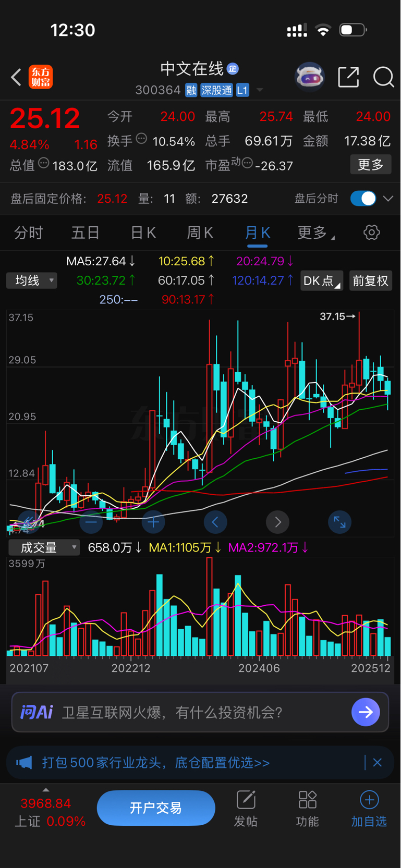Tap the magenta MA 20:24.79 value

[265, 261]
